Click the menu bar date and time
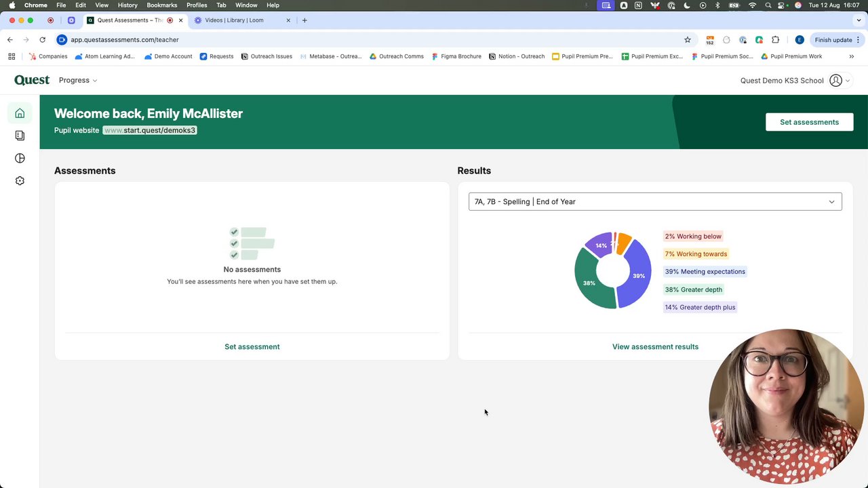The width and height of the screenshot is (868, 488). click(x=834, y=5)
